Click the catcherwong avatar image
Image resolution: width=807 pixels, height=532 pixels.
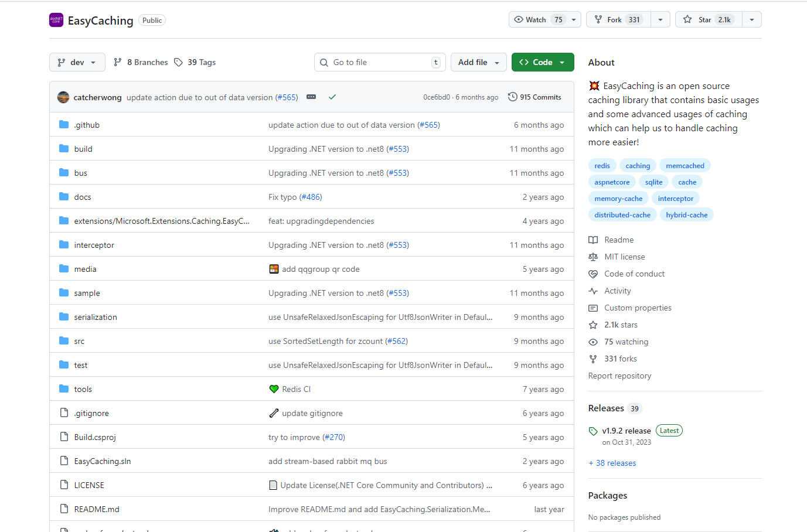coord(63,97)
